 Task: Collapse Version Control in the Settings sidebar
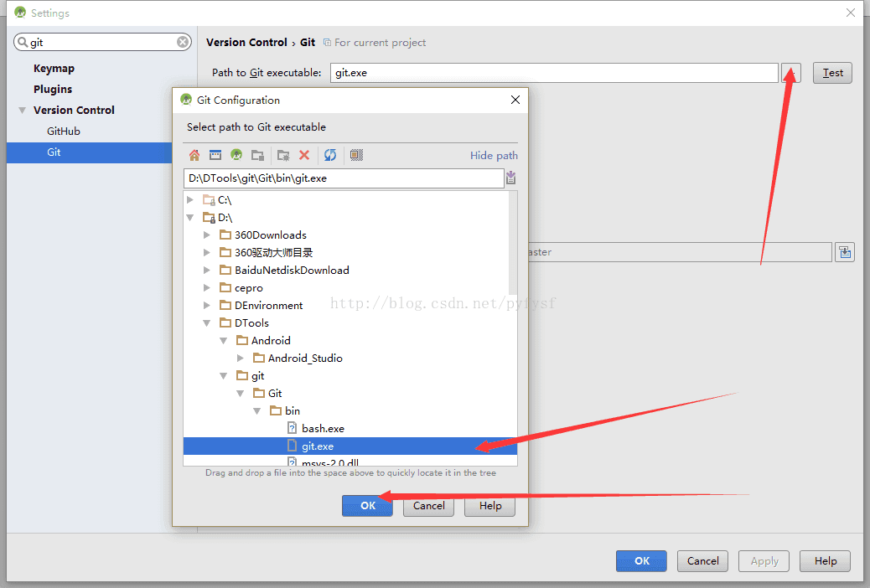(22, 111)
